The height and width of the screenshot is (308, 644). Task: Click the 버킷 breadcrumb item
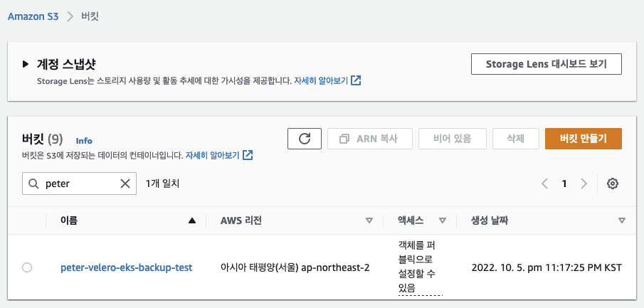point(90,16)
